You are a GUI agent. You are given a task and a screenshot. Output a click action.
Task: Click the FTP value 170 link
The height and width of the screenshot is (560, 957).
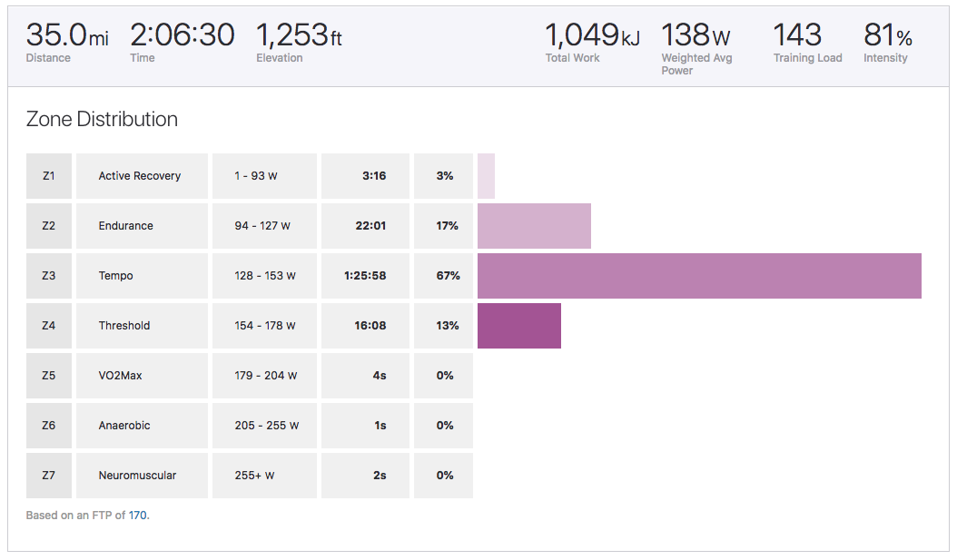pos(138,516)
